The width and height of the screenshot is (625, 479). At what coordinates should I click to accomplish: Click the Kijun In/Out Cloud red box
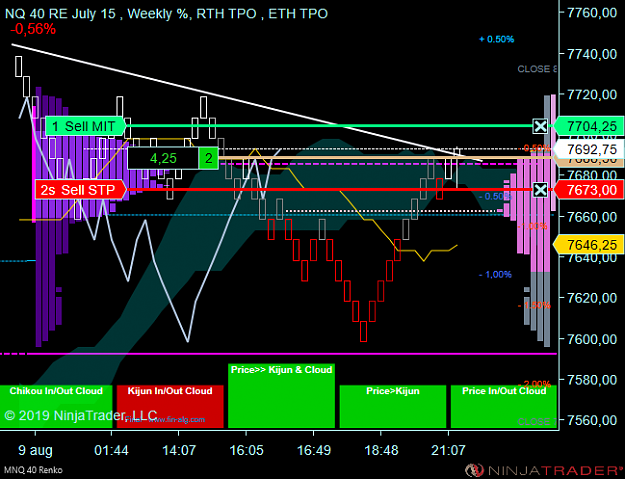point(170,406)
